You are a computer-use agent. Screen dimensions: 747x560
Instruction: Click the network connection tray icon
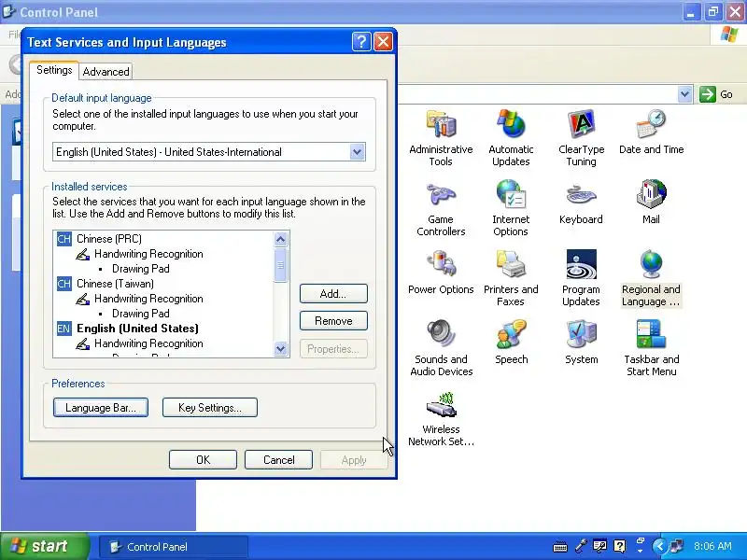point(676,546)
